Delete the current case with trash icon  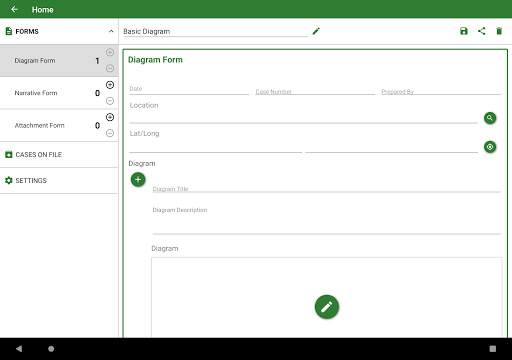pos(499,31)
